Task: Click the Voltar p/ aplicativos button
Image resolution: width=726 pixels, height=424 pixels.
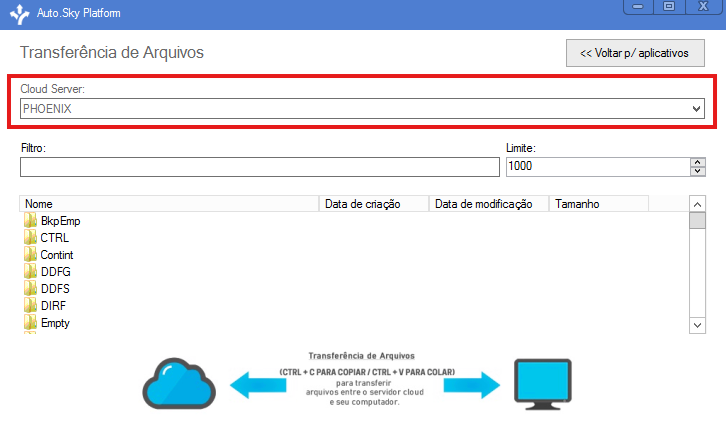Action: tap(635, 53)
